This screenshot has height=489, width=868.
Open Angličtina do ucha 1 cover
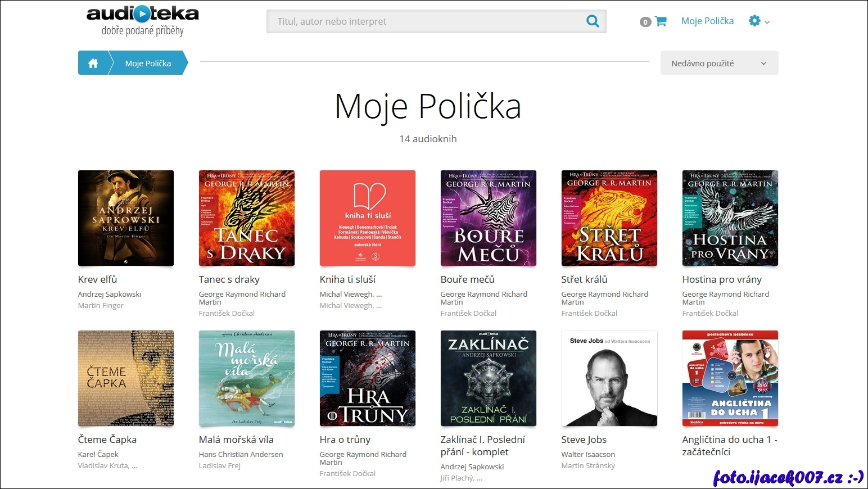pos(730,378)
